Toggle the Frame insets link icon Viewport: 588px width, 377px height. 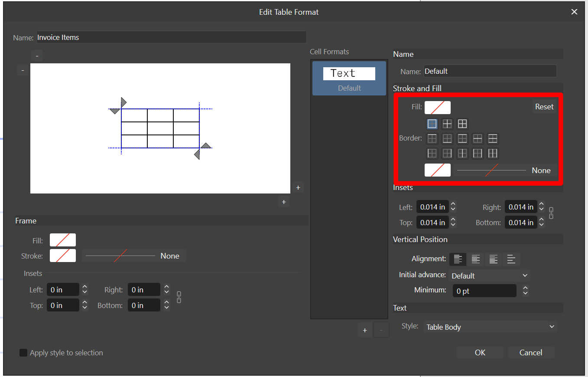pyautogui.click(x=179, y=297)
